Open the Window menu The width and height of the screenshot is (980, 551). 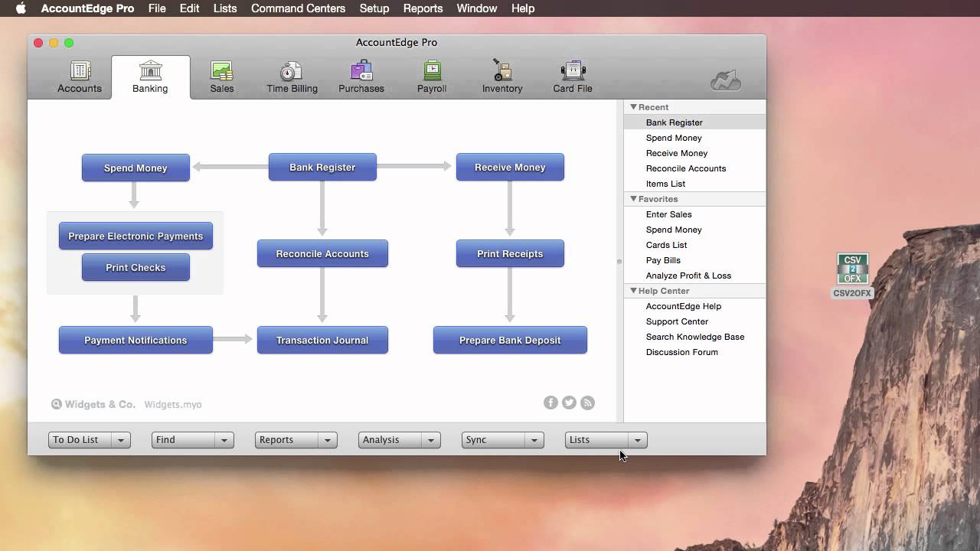[x=477, y=8]
